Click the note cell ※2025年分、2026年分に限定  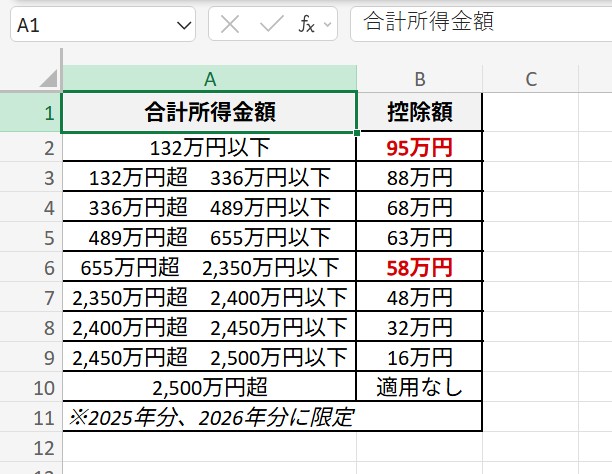(209, 417)
